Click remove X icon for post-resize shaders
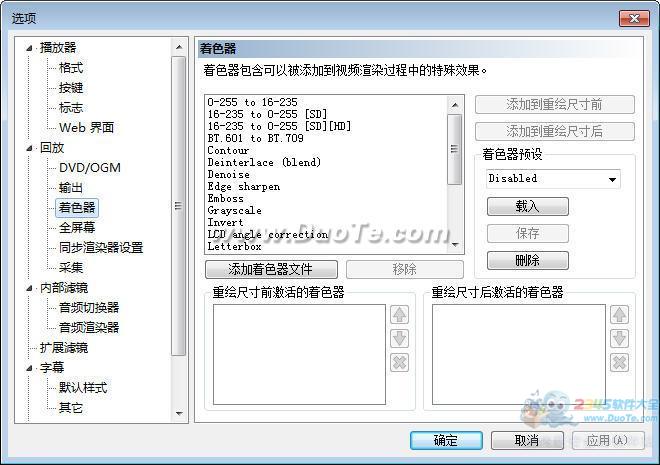The height and width of the screenshot is (465, 660). point(619,363)
